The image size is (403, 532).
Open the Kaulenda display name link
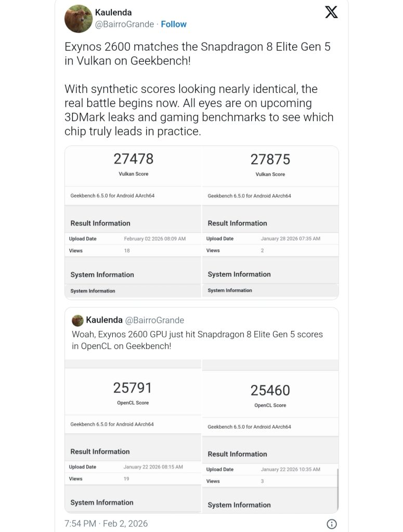113,12
